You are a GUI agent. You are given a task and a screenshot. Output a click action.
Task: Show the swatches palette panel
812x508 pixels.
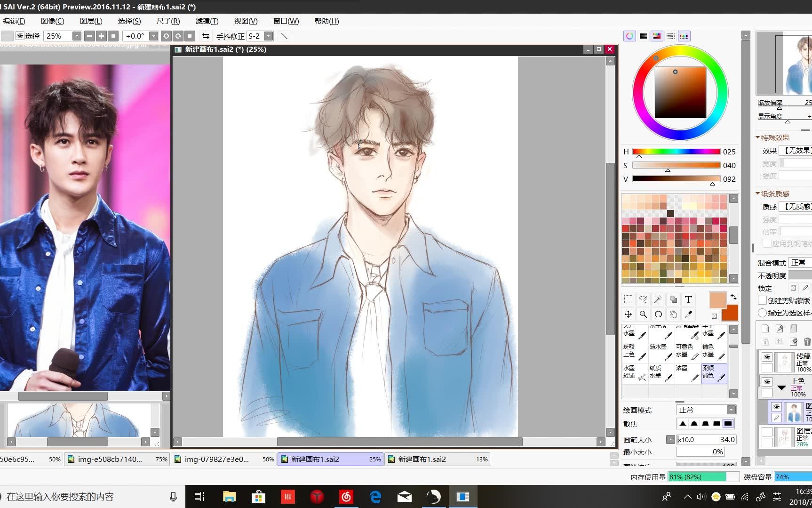click(684, 36)
